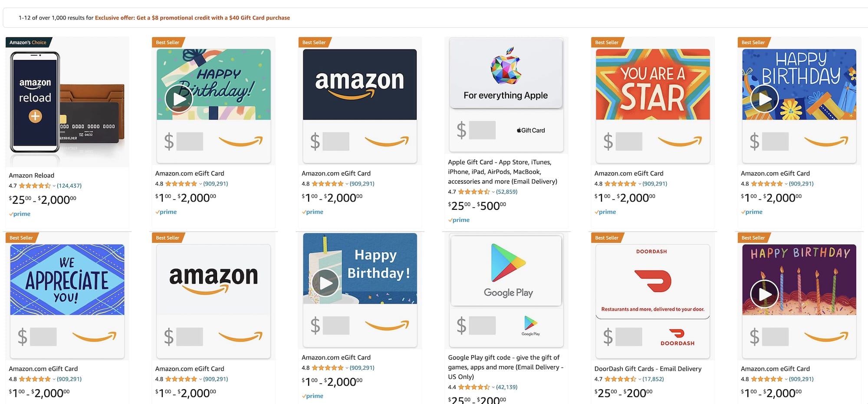Select the Apple Gift Card product image
The image size is (868, 404).
(x=506, y=95)
